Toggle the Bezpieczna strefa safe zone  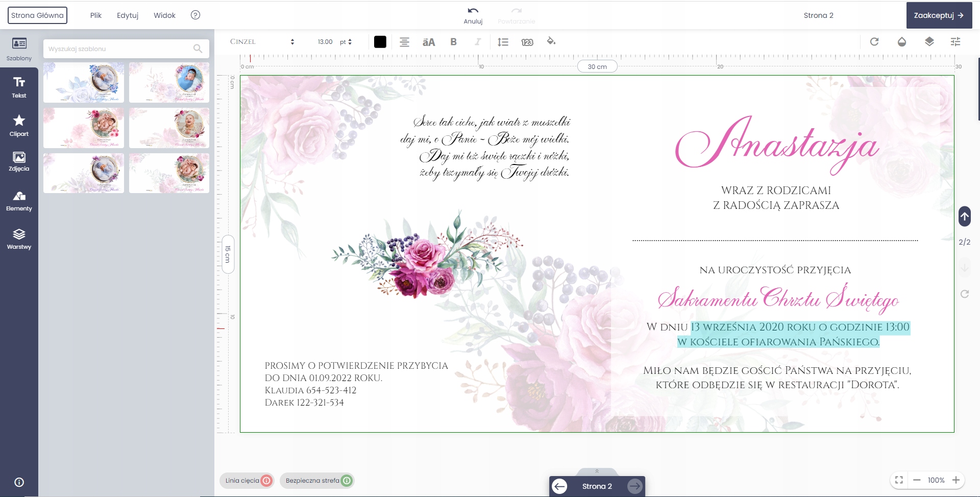point(347,481)
